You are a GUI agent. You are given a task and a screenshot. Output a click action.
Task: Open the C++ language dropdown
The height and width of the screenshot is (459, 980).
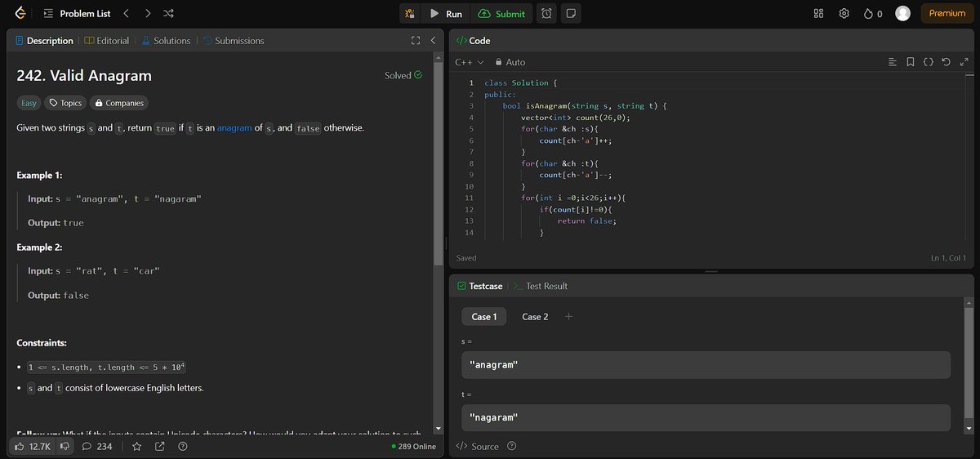coord(470,62)
